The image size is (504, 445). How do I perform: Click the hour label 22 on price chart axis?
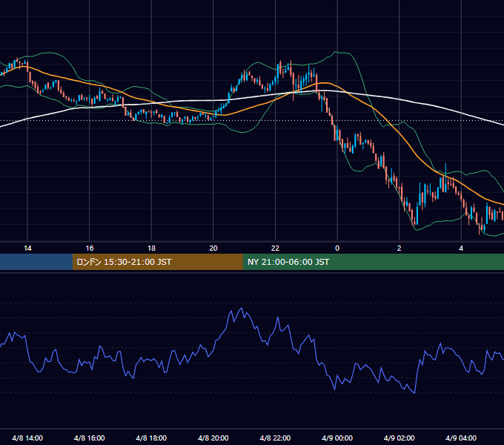[275, 248]
